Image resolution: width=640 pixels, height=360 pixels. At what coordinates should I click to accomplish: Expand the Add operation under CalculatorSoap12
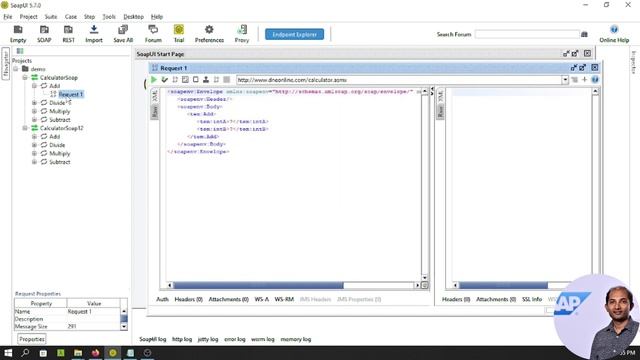34,136
